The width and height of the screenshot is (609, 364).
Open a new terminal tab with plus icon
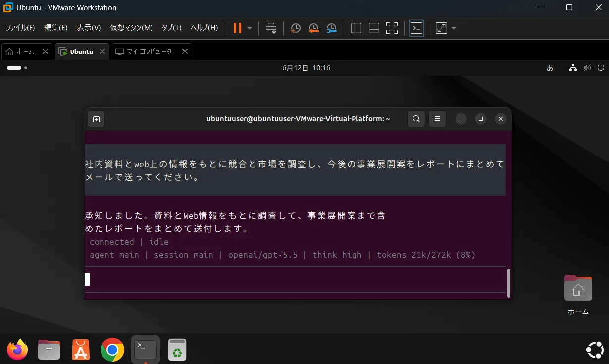(96, 119)
